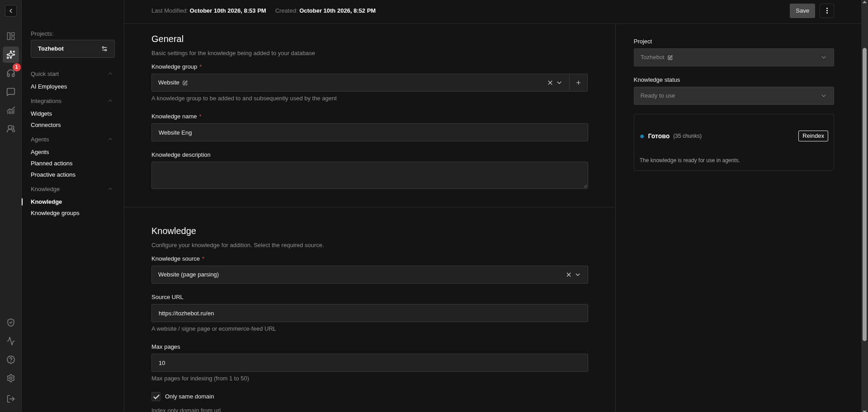868x412 pixels.
Task: Open Project dropdown in right panel
Action: [x=734, y=57]
